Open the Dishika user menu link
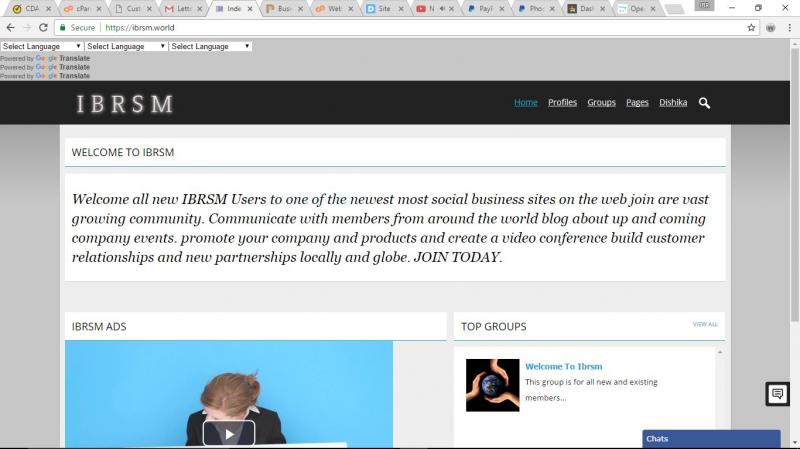This screenshot has width=800, height=449. pyautogui.click(x=673, y=103)
